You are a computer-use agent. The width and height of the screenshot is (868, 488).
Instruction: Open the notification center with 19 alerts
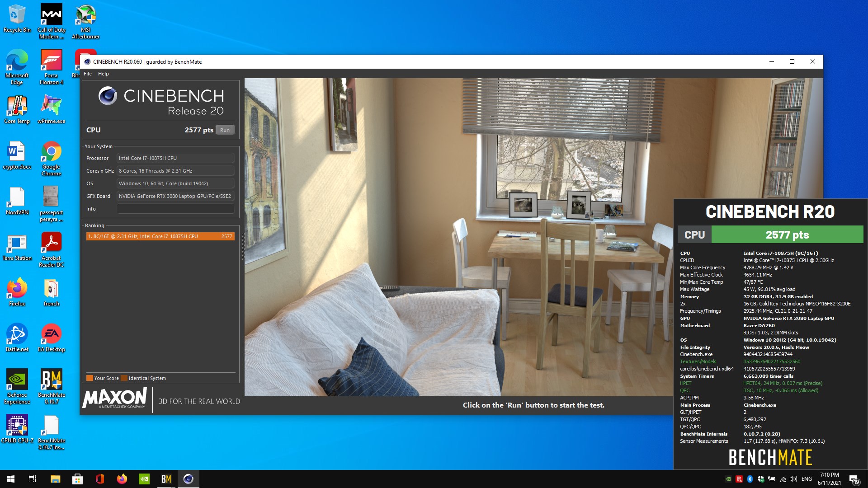tap(854, 479)
